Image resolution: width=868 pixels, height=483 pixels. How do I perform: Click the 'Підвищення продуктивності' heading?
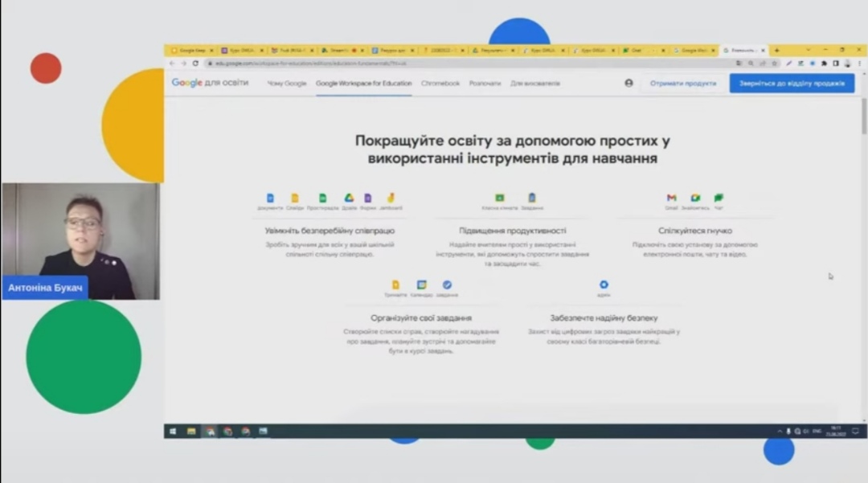(x=513, y=231)
